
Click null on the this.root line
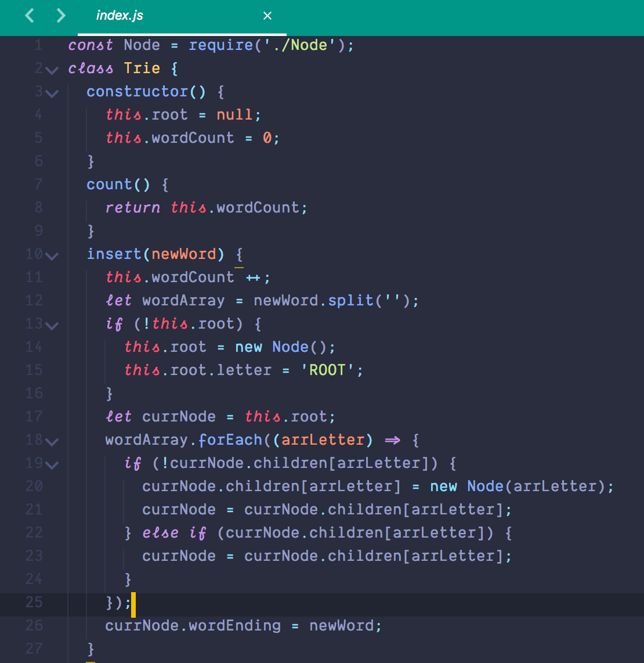tap(234, 114)
